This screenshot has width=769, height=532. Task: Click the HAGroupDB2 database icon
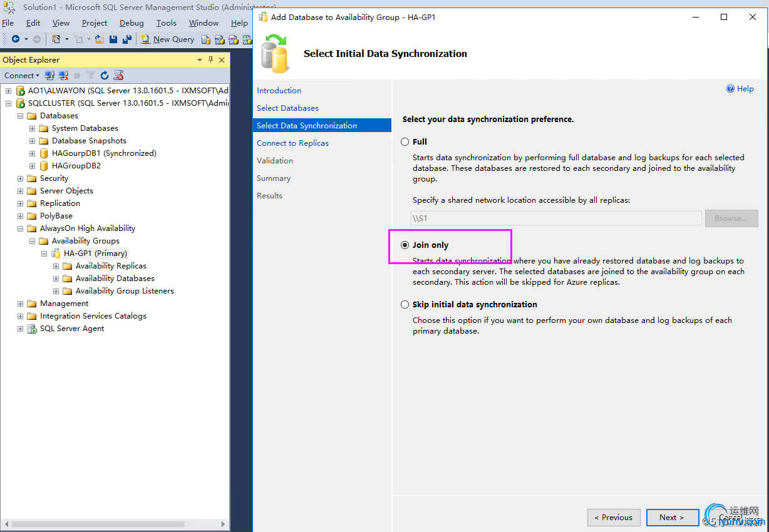(44, 165)
